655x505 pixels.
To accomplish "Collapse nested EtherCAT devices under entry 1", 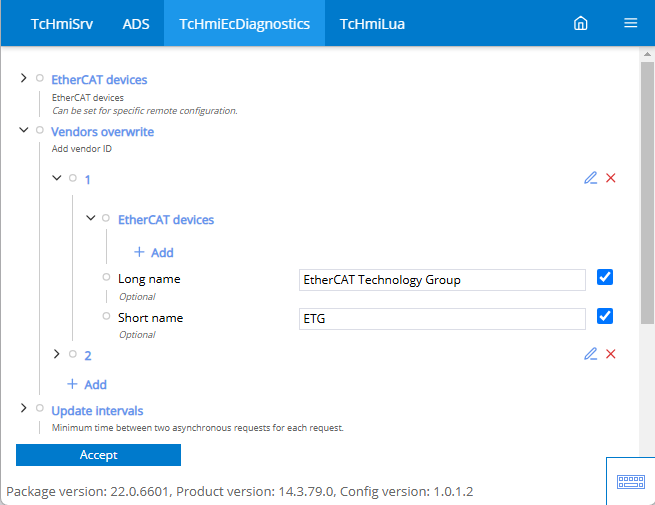I will (x=91, y=218).
